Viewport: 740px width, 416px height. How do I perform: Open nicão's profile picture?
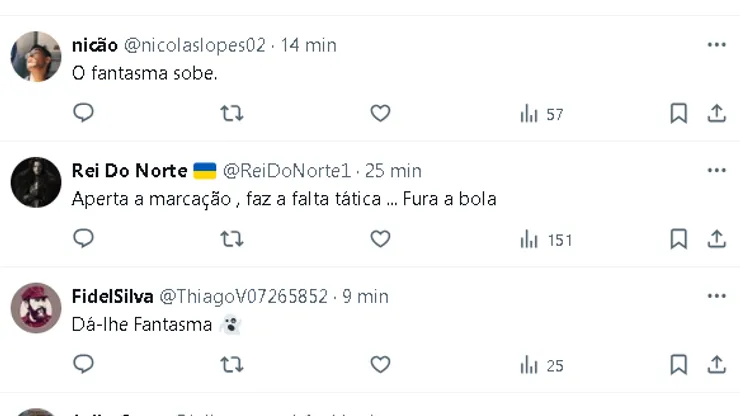(x=36, y=57)
